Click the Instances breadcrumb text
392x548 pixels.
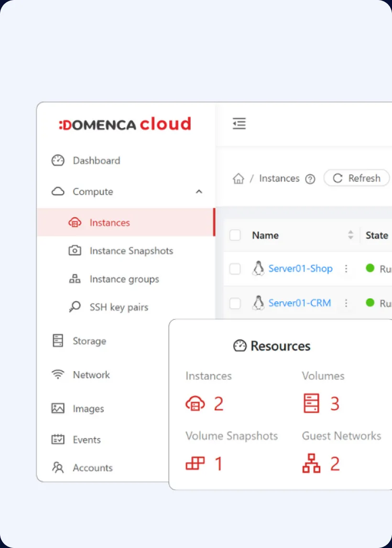tap(279, 178)
